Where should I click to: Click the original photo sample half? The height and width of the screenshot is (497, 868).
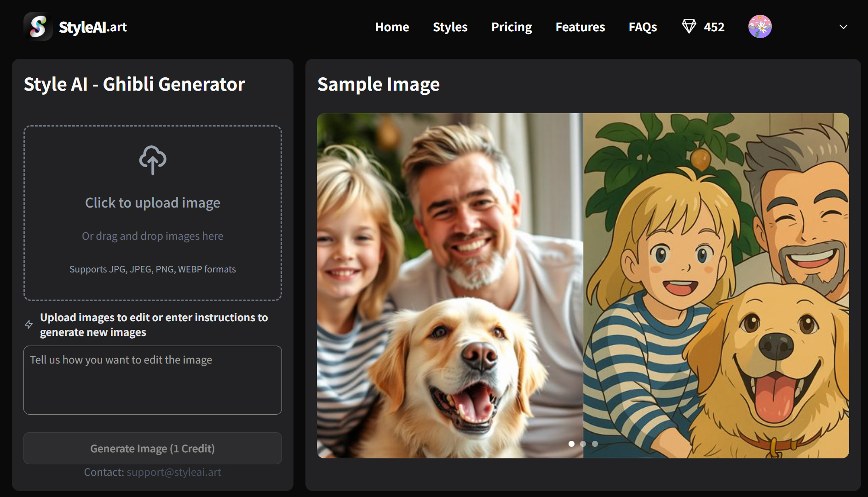point(450,286)
